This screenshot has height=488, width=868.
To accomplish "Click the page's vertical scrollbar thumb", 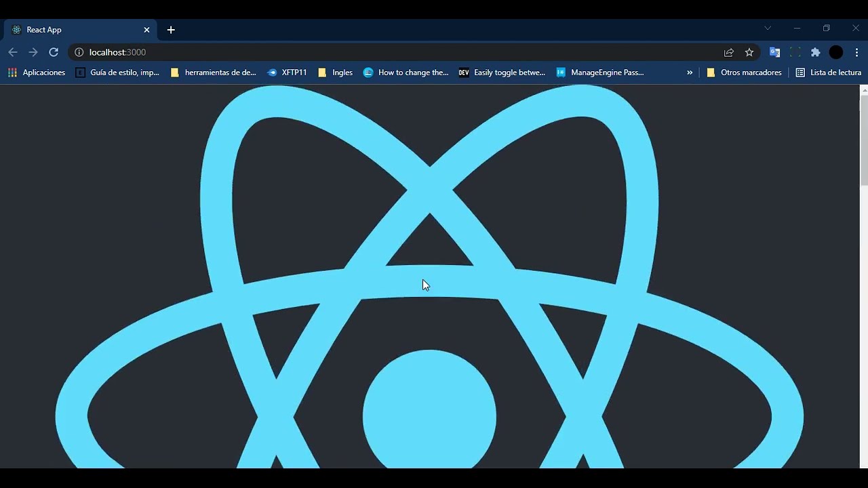I will pos(864,140).
